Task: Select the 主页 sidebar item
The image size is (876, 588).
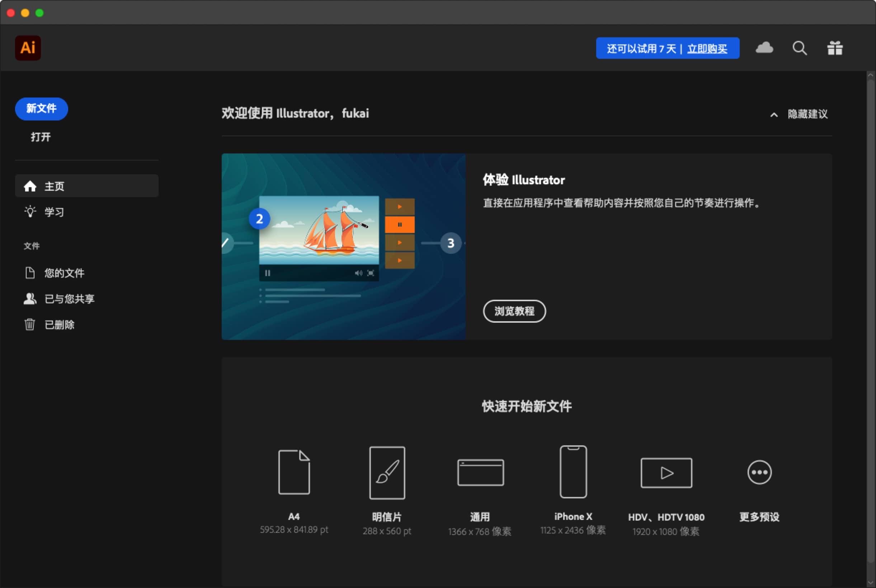Action: click(87, 186)
